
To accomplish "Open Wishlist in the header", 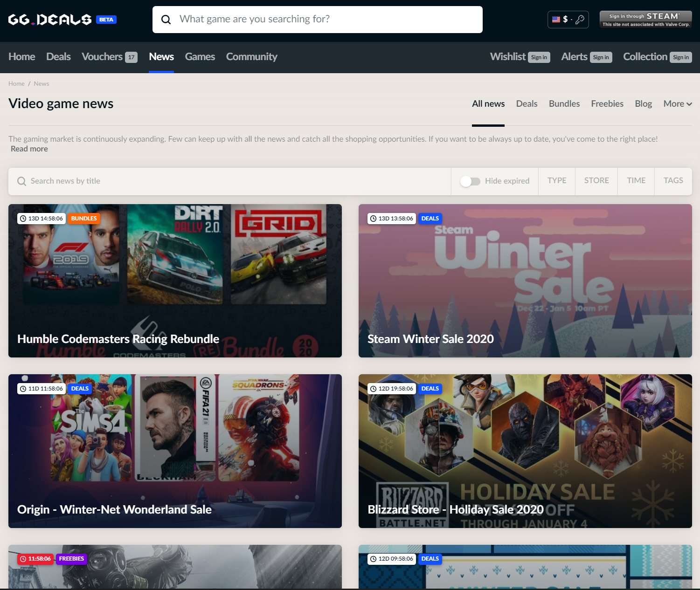I will point(508,57).
